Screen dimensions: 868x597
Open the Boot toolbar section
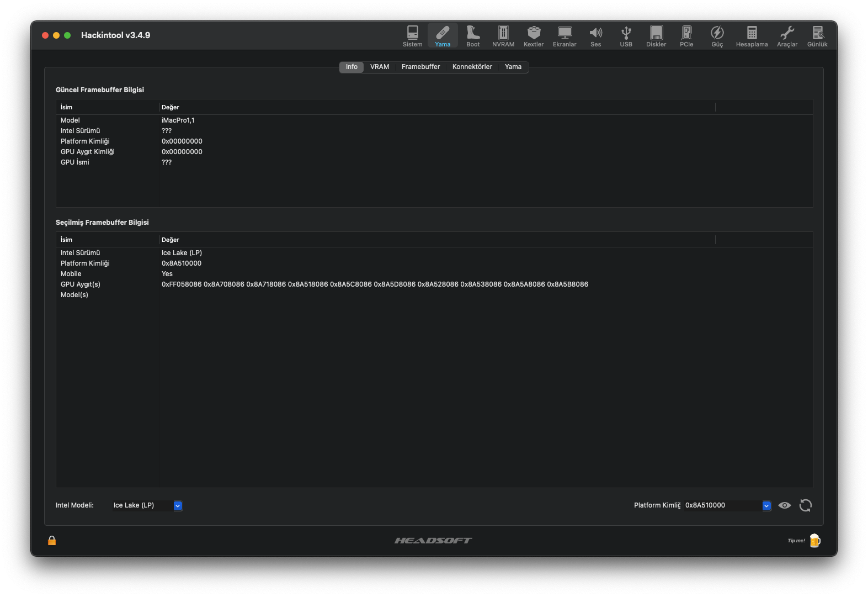coord(473,36)
